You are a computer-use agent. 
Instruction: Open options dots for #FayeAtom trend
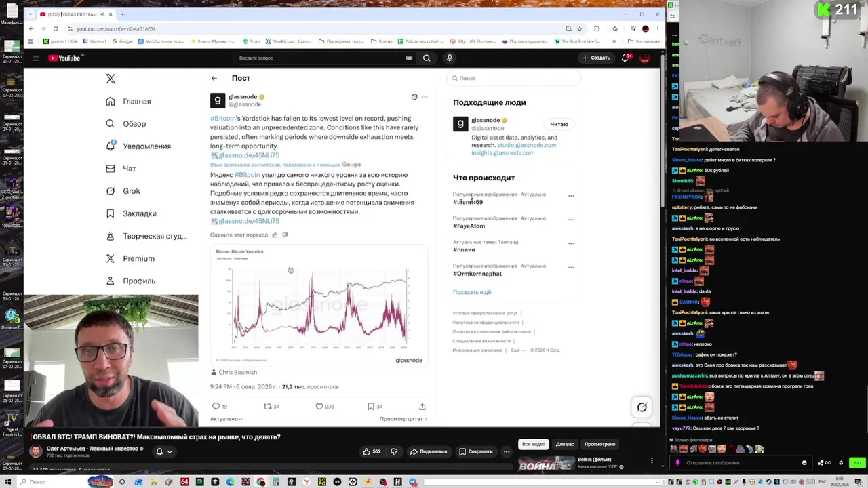click(x=570, y=220)
